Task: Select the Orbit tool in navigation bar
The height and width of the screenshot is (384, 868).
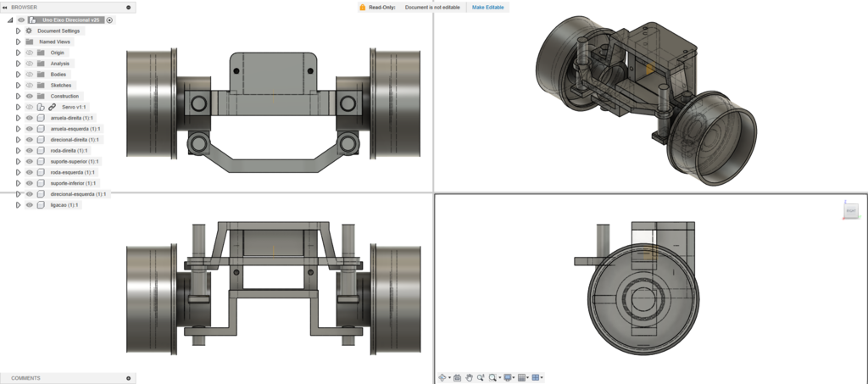Action: pyautogui.click(x=442, y=377)
